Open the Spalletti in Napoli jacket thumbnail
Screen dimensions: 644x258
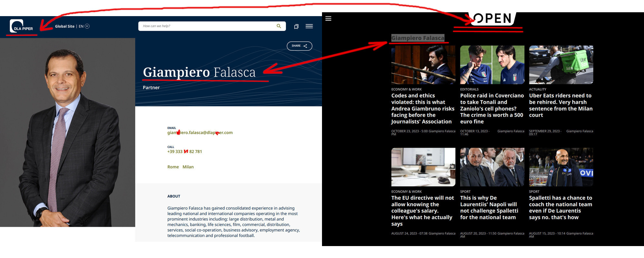click(561, 167)
